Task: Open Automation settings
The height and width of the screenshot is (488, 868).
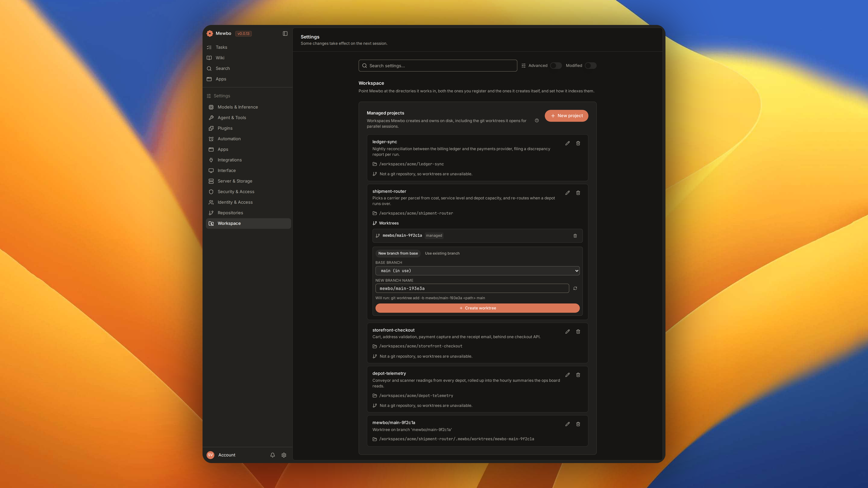Action: pos(248,139)
